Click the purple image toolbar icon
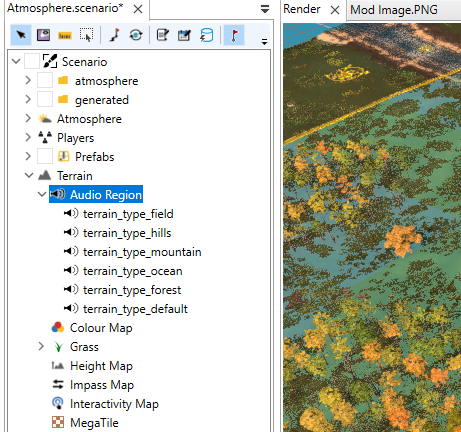This screenshot has width=461, height=432. [43, 35]
